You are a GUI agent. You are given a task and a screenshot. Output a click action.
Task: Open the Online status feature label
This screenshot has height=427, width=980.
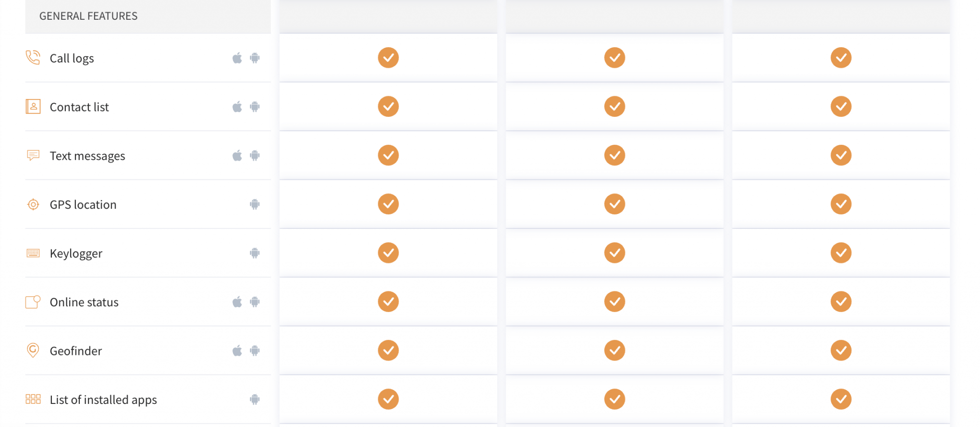[x=84, y=302]
